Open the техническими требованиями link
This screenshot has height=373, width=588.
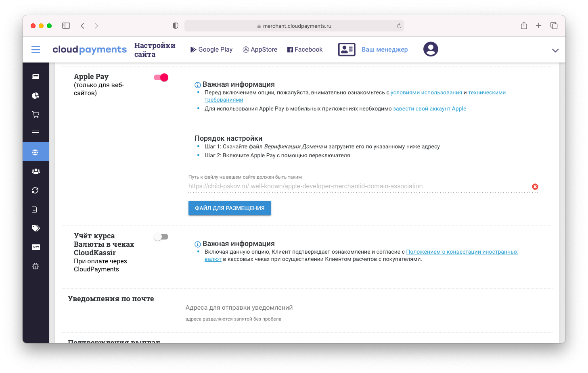[487, 93]
